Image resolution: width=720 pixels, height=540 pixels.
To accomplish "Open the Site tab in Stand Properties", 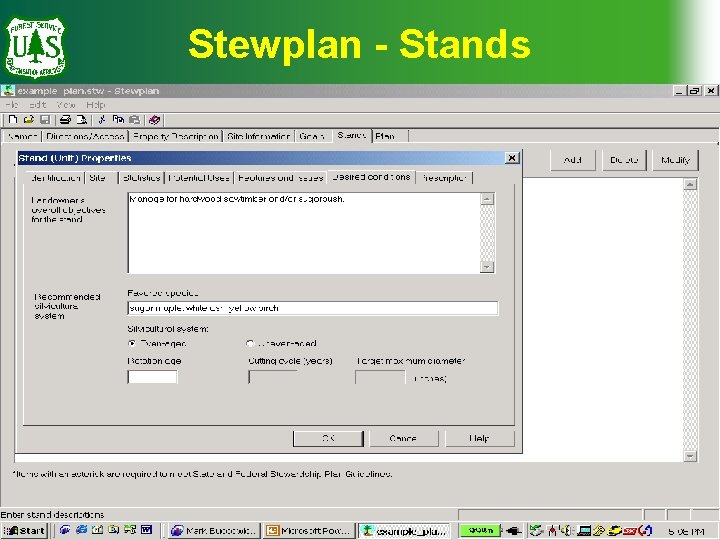I will 101,178.
